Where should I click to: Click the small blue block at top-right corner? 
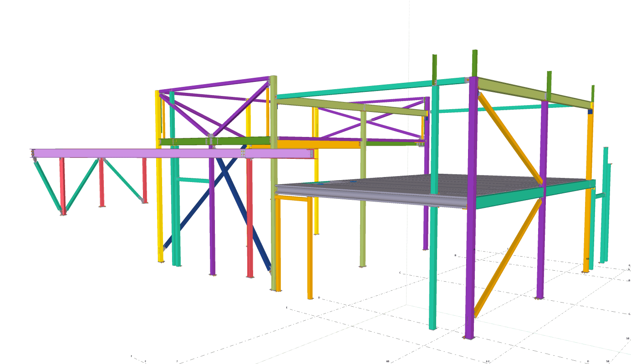[x=590, y=111]
